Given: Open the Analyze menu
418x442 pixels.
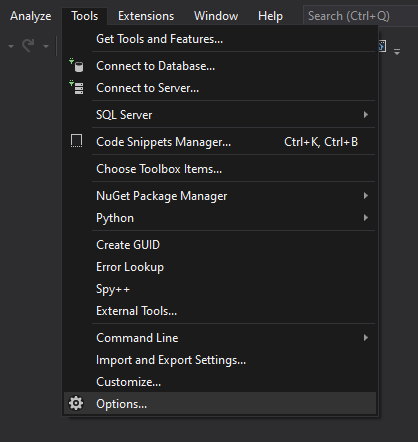Looking at the screenshot, I should [31, 16].
